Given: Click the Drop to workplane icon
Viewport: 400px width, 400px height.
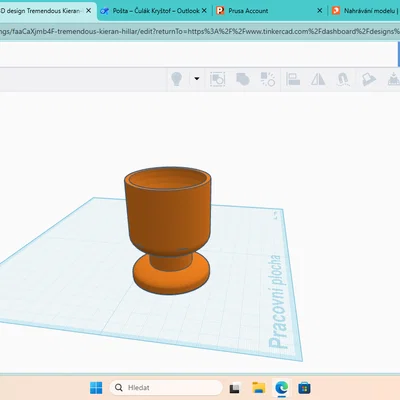Looking at the screenshot, I should point(394,79).
